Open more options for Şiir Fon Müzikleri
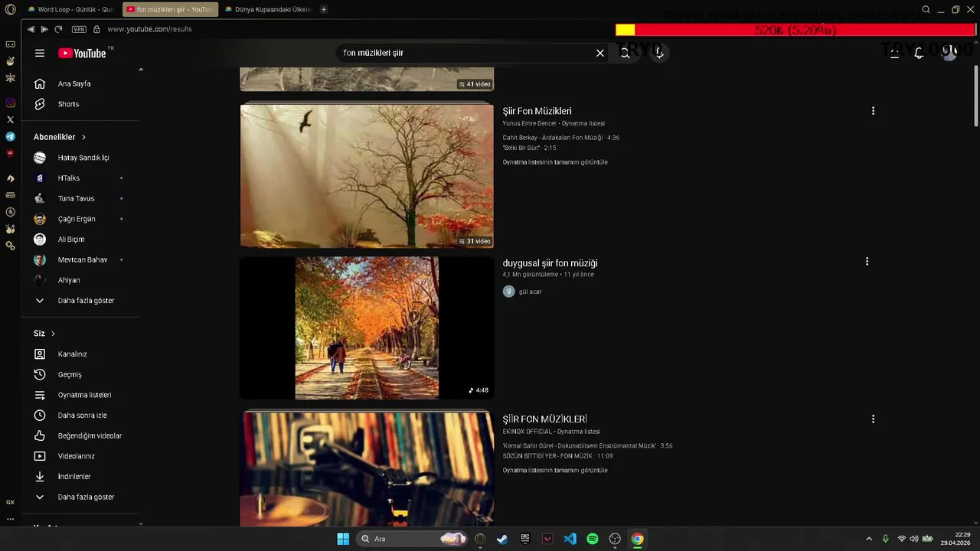The height and width of the screenshot is (551, 980). click(x=873, y=111)
